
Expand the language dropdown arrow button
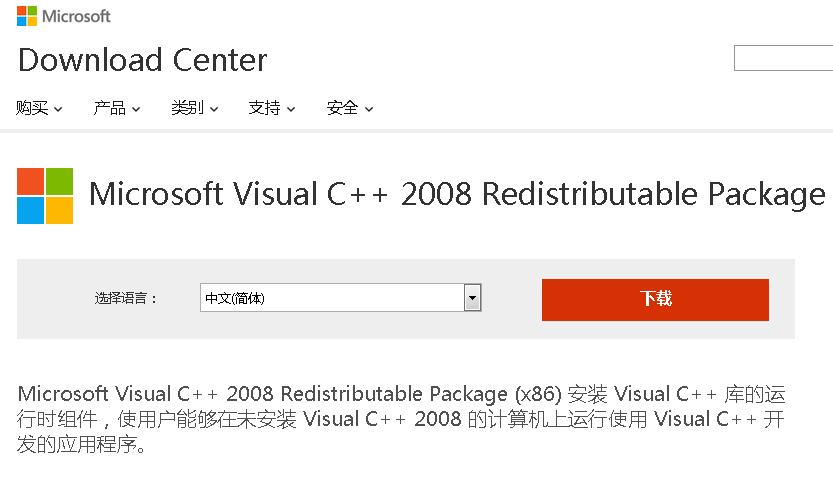coord(472,298)
